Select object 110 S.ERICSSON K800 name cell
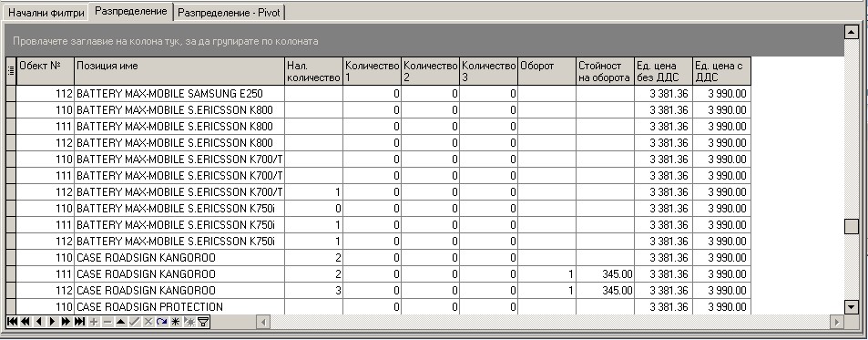Viewport: 868px width, 340px height. point(179,110)
